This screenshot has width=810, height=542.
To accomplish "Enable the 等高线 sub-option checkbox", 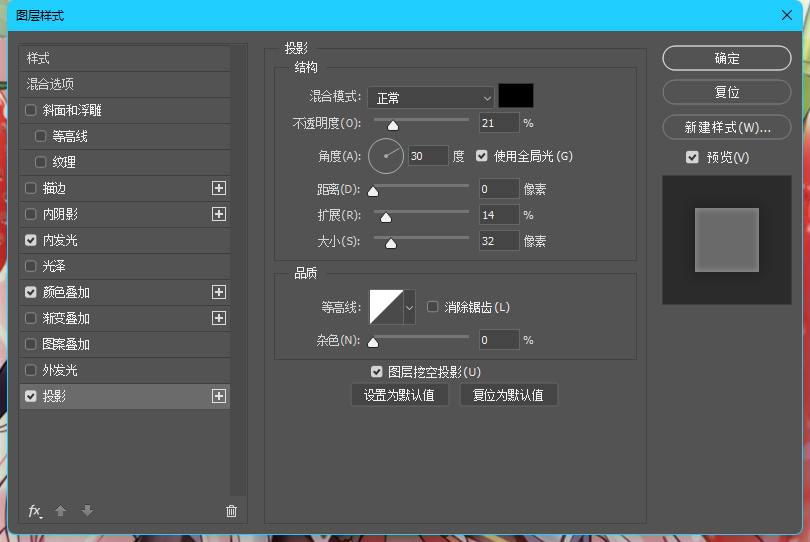I will click(x=40, y=136).
